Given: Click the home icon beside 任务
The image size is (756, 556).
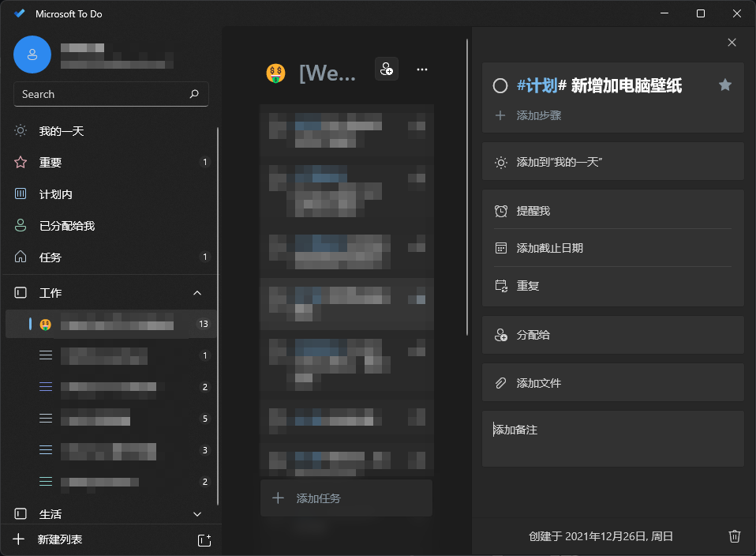Looking at the screenshot, I should (x=21, y=256).
